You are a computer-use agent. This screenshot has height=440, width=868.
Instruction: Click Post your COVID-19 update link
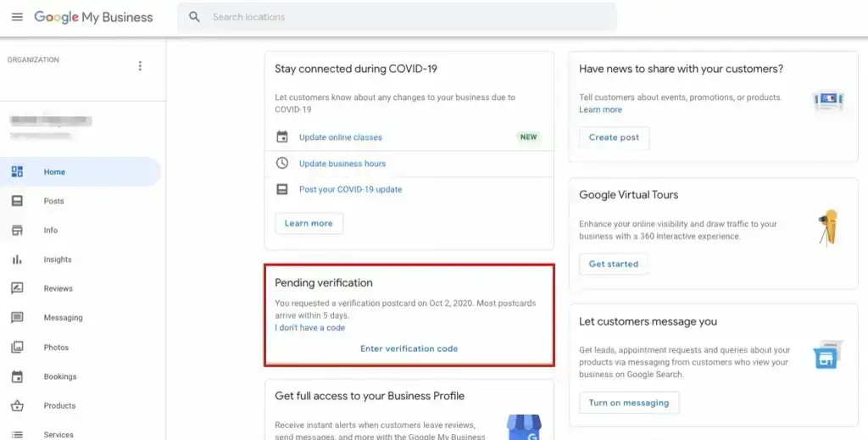click(x=350, y=189)
